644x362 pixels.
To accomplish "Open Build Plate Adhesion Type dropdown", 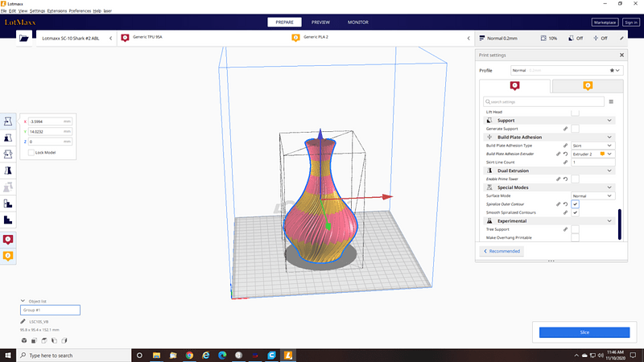I will click(x=593, y=146).
